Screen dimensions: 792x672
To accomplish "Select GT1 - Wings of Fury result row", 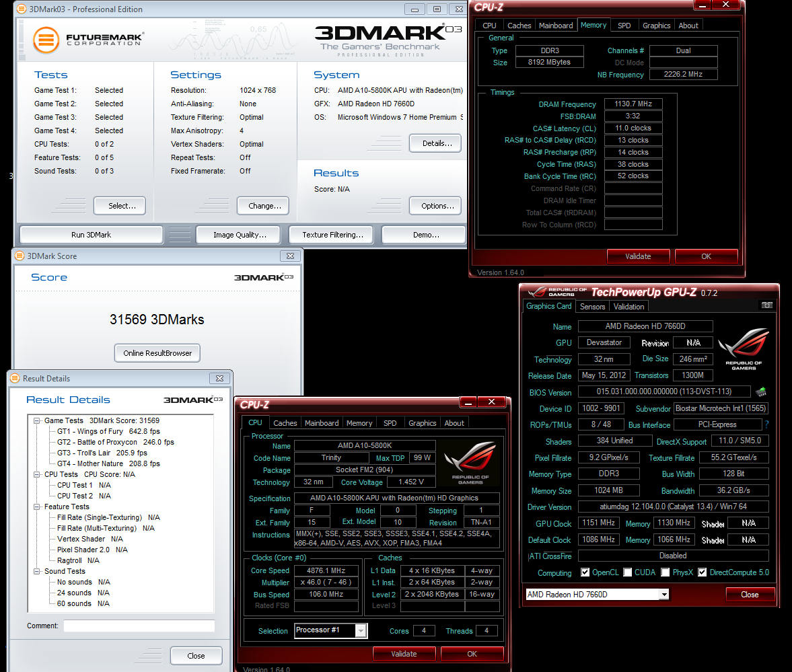I will pos(108,432).
